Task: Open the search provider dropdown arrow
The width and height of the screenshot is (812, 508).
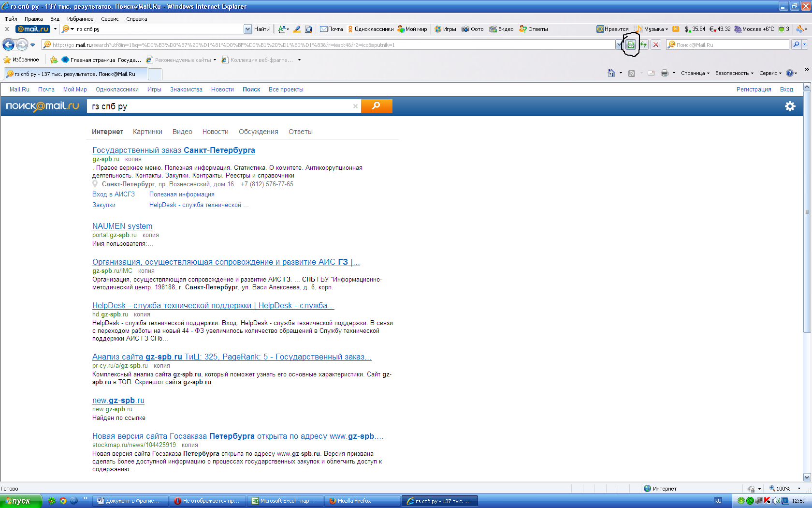Action: pos(805,45)
